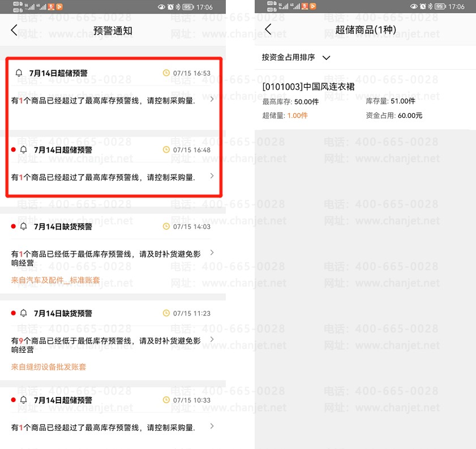Click bell icon of 14:03 缺货预警 notification
The height and width of the screenshot is (449, 476).
tap(23, 226)
